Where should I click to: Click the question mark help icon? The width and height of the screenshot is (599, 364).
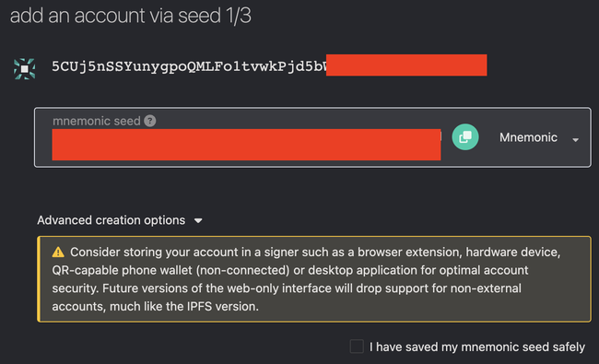(x=149, y=121)
